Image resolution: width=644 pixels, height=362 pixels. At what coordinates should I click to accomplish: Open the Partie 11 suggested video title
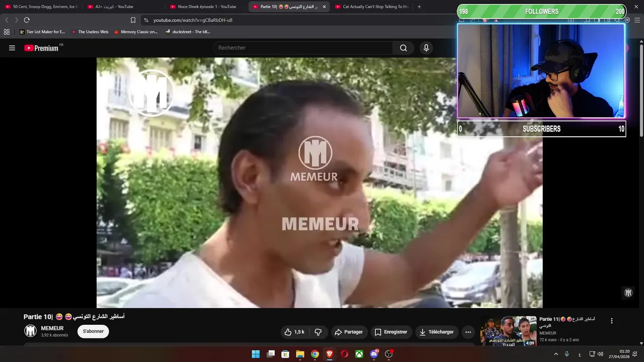click(x=567, y=322)
